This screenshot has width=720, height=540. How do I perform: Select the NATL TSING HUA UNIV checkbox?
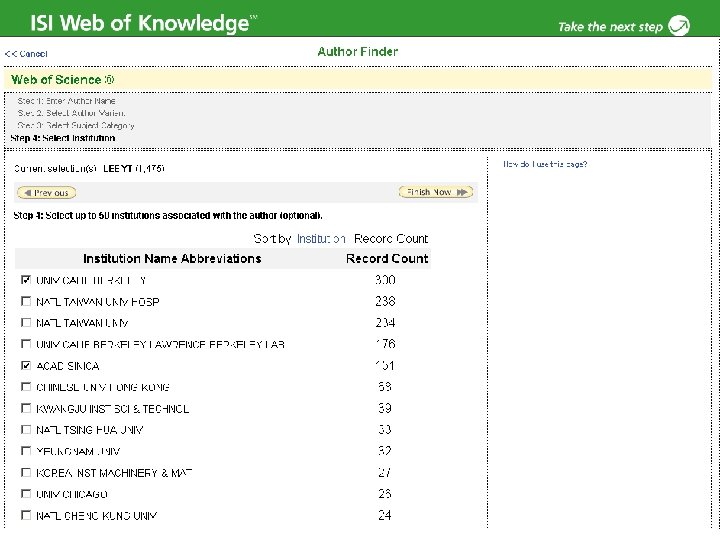(x=26, y=430)
